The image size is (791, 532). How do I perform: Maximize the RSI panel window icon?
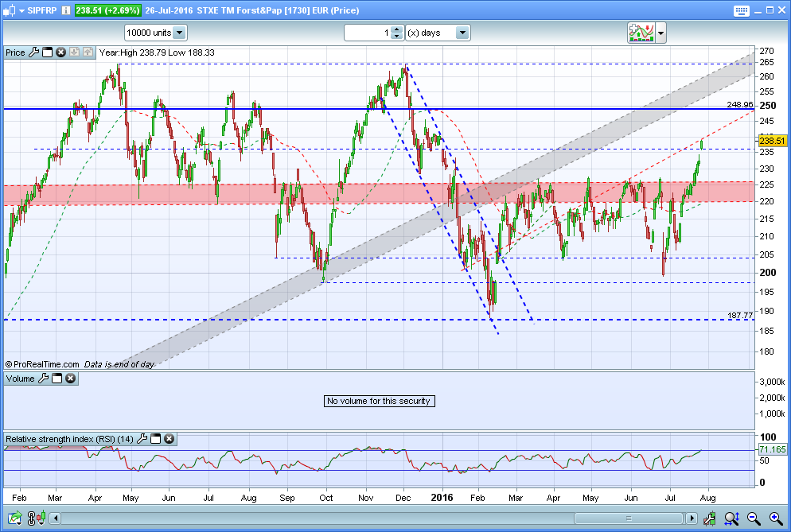pyautogui.click(x=156, y=439)
